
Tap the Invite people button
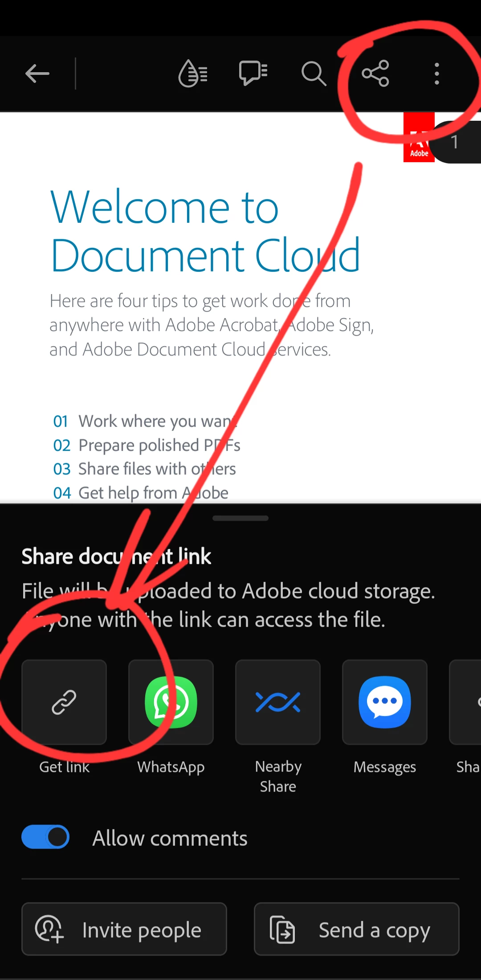coord(124,929)
